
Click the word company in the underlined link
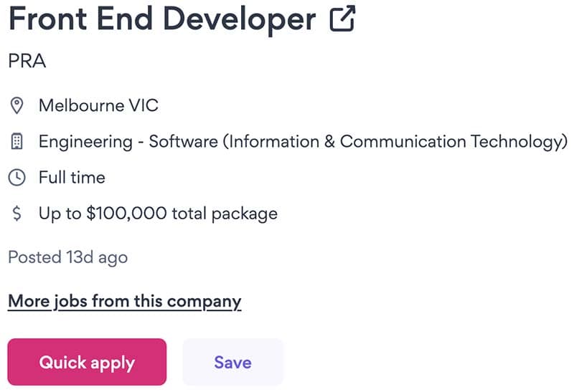(x=204, y=302)
